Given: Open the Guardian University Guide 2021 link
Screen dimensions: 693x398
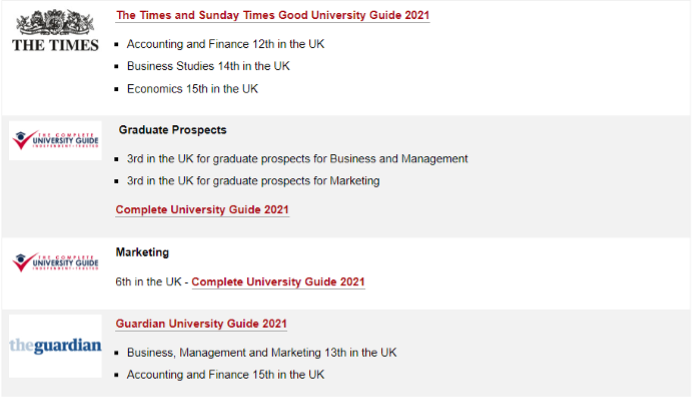Looking at the screenshot, I should tap(202, 323).
